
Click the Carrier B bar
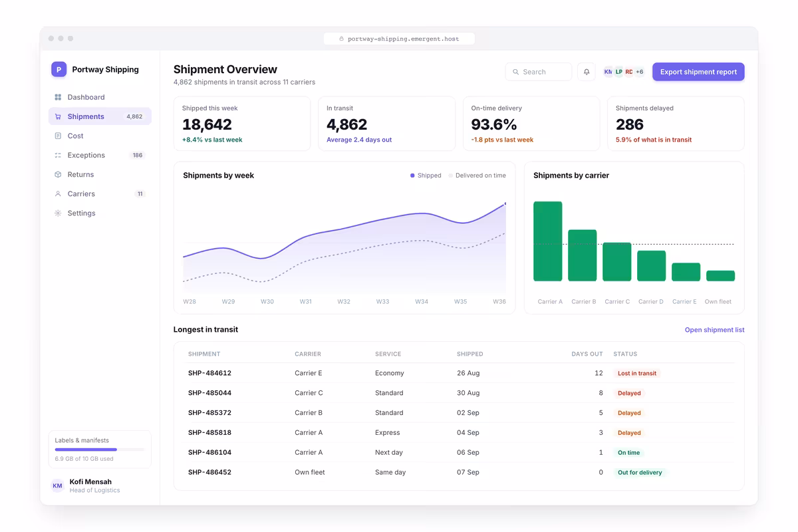[583, 255]
